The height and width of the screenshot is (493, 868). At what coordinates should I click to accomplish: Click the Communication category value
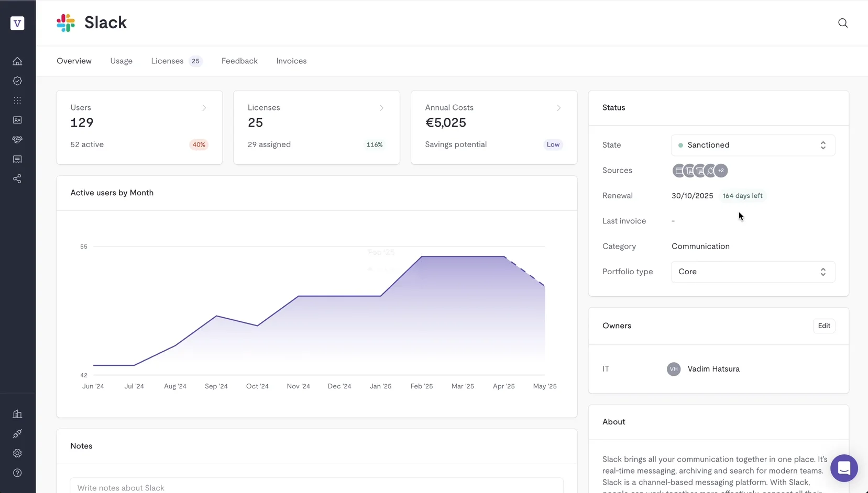click(x=700, y=246)
